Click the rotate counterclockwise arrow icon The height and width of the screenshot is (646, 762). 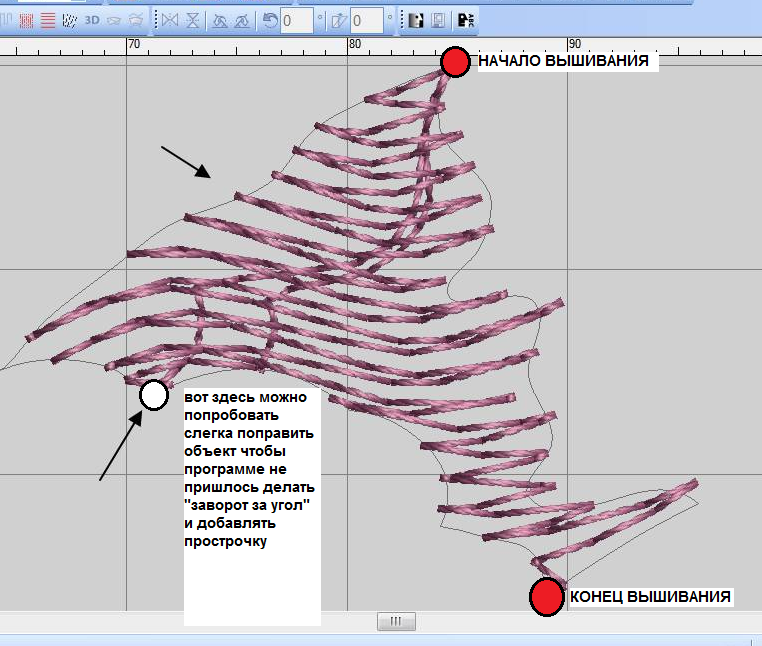pos(270,19)
